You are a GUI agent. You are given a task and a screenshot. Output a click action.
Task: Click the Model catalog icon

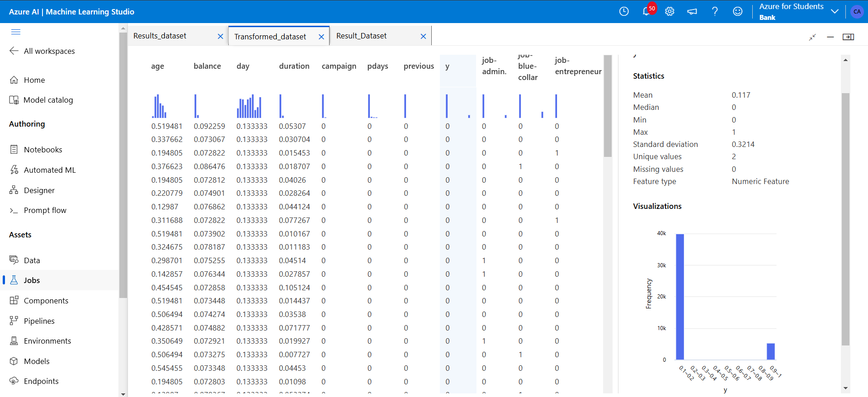(x=14, y=100)
